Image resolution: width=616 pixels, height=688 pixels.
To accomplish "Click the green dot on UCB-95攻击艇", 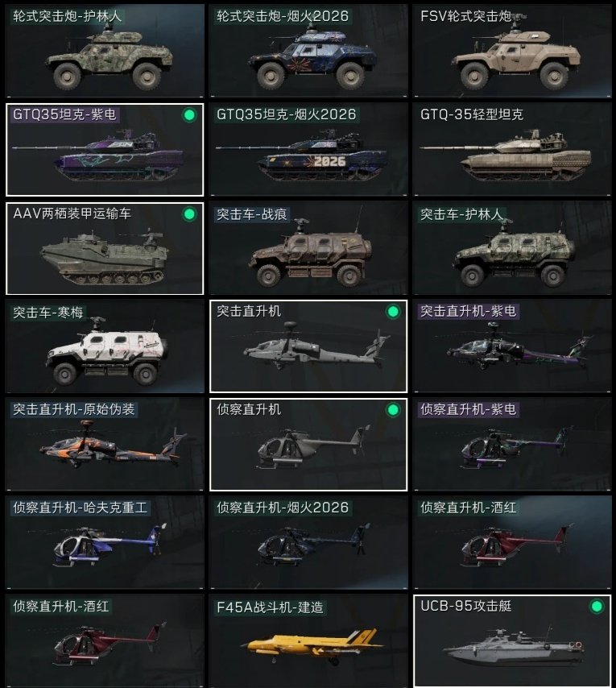I will [596, 607].
